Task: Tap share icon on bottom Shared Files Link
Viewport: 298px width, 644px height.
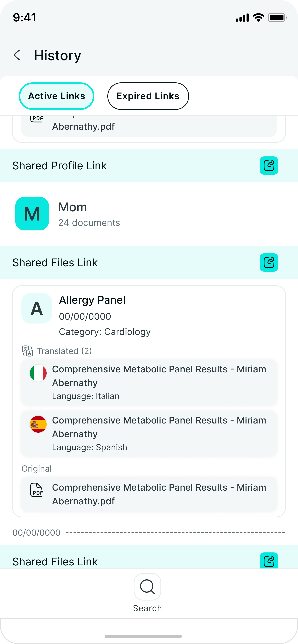Action: [x=269, y=561]
